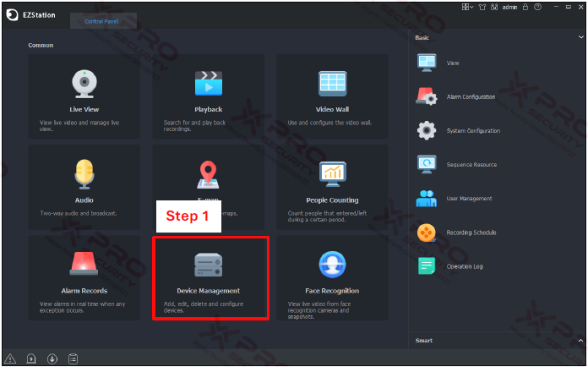The width and height of the screenshot is (588, 367).
Task: Click the admin user name
Action: click(509, 7)
